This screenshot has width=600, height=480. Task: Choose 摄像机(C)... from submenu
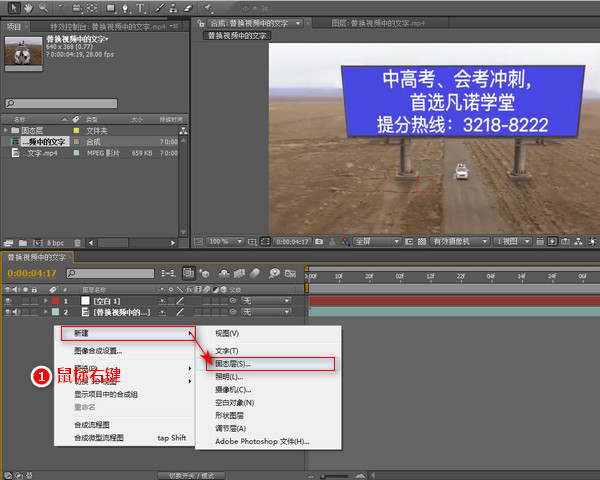pos(233,390)
